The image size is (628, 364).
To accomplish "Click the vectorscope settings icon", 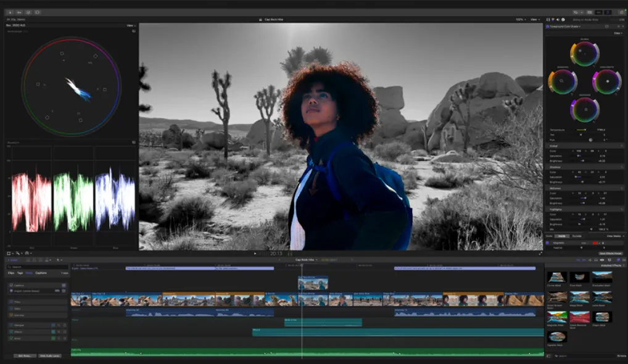I will click(134, 31).
